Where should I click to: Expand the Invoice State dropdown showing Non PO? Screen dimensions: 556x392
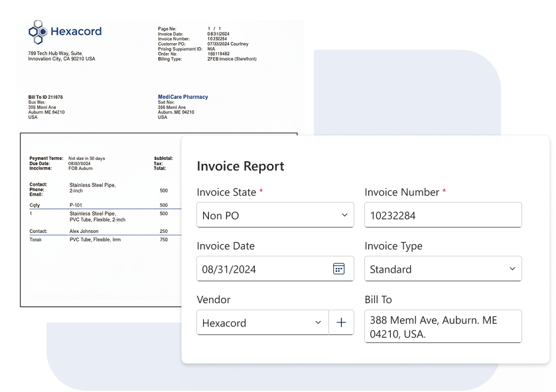pos(344,215)
